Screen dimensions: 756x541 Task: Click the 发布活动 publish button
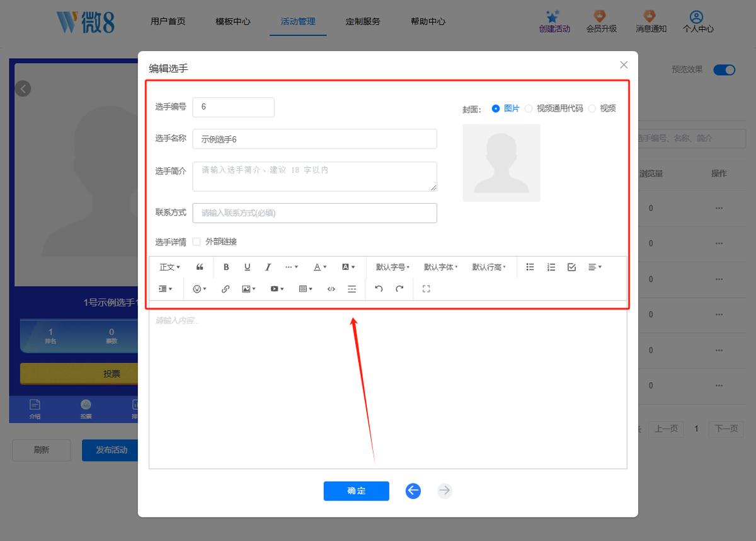(112, 450)
